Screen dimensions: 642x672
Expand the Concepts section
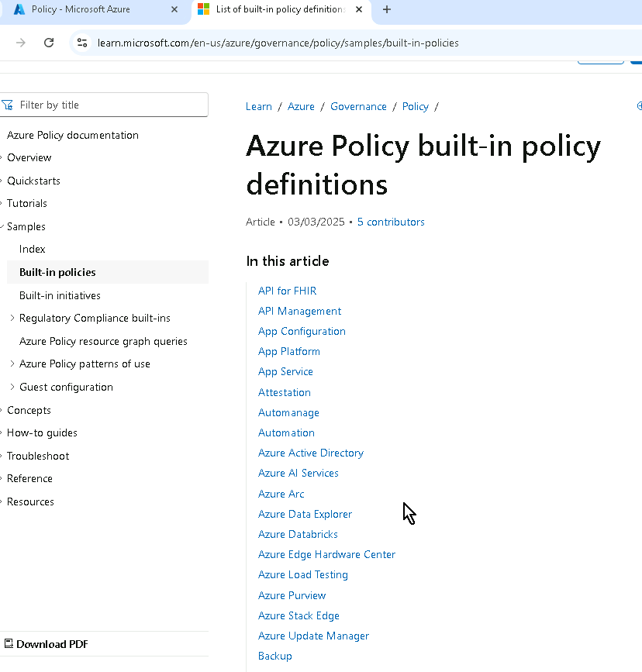[x=29, y=410]
